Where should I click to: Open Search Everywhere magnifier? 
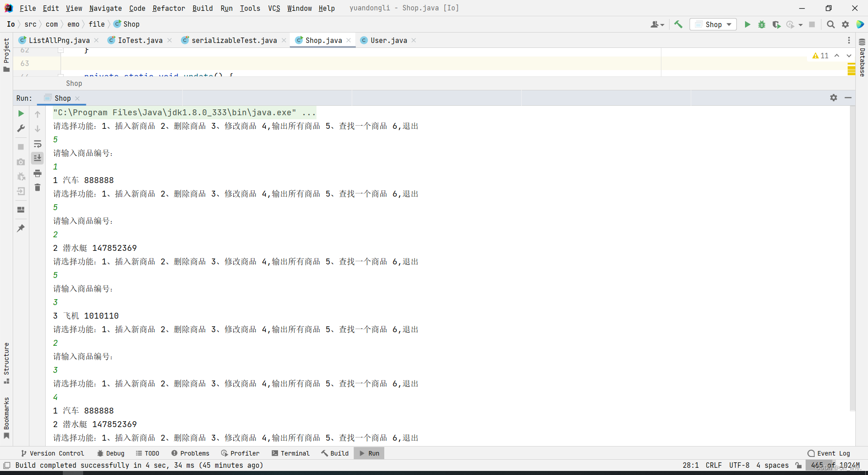point(831,24)
